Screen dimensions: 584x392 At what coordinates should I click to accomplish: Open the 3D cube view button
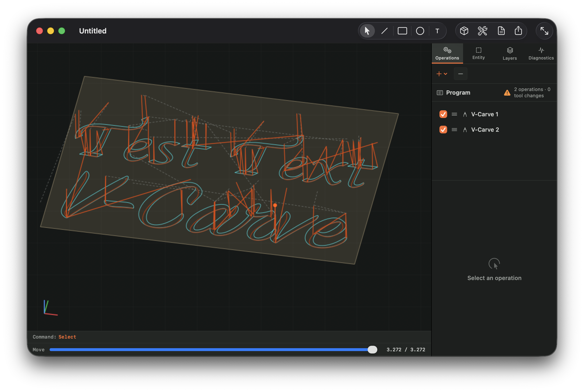[464, 31]
